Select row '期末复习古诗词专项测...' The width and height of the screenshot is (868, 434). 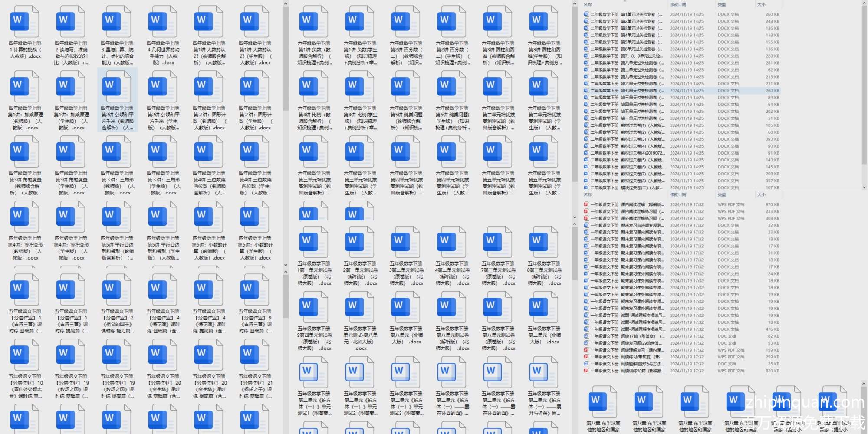pyautogui.click(x=681, y=225)
